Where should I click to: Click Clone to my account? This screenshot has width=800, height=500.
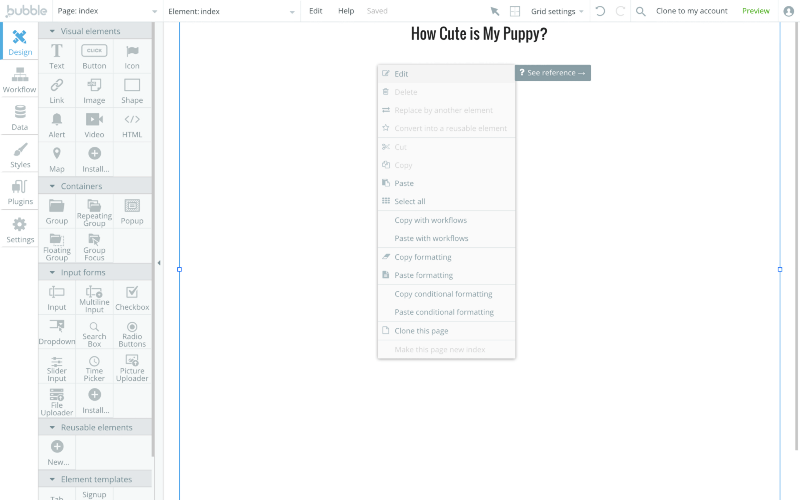[691, 11]
